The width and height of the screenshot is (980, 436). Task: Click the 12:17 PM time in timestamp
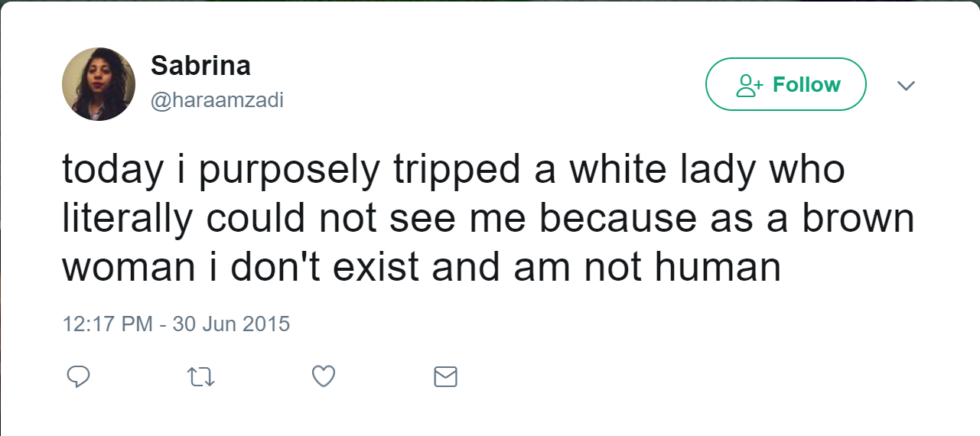(x=107, y=324)
